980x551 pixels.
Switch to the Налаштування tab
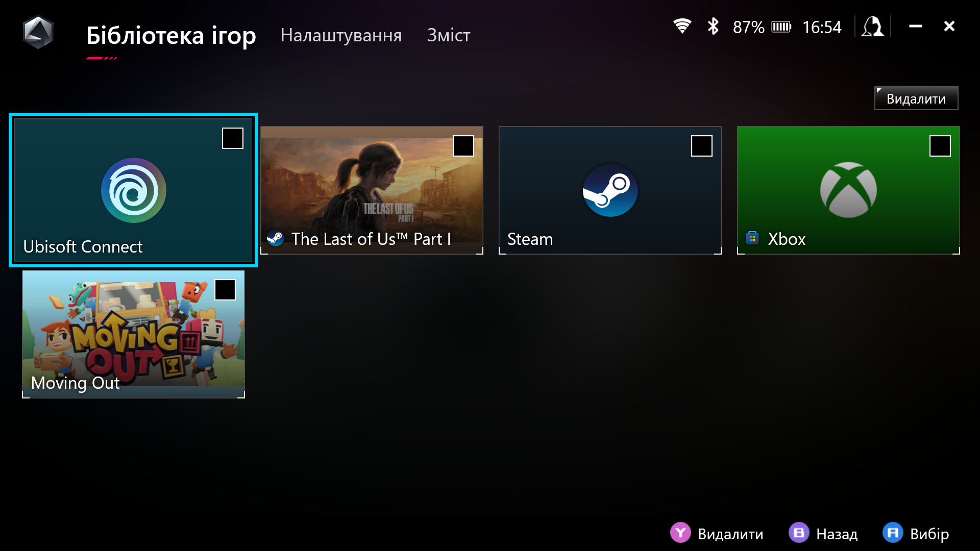tap(341, 35)
